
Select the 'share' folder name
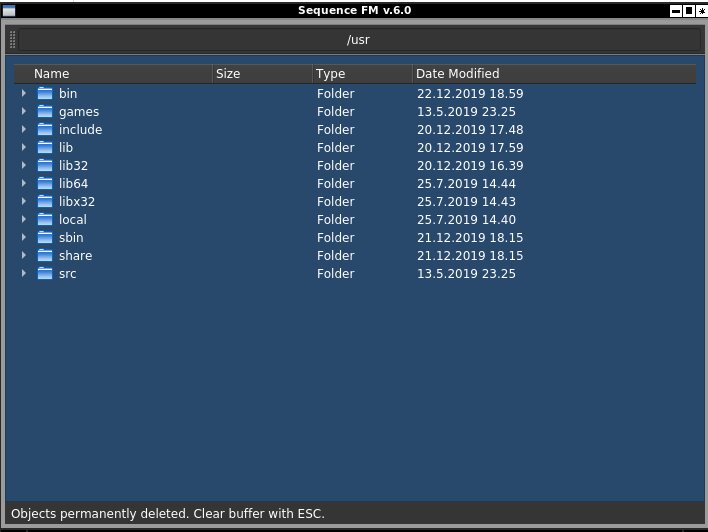click(x=75, y=256)
